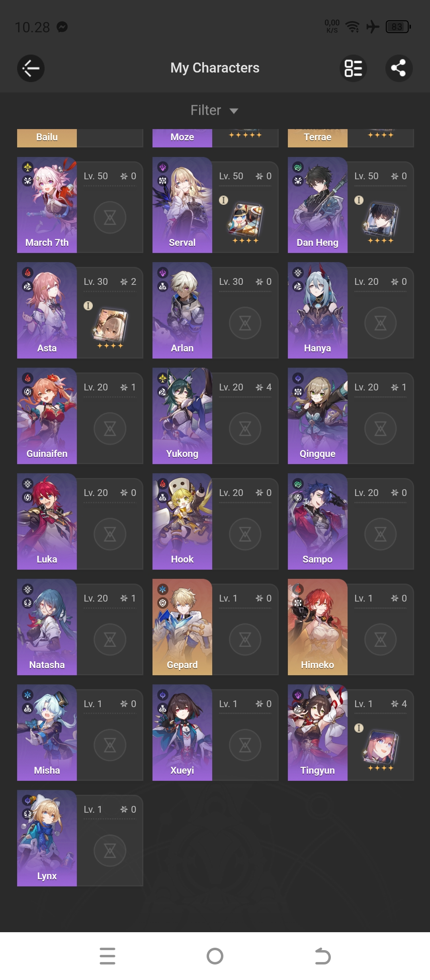Select the Bailu name label
This screenshot has width=430, height=980.
(47, 137)
